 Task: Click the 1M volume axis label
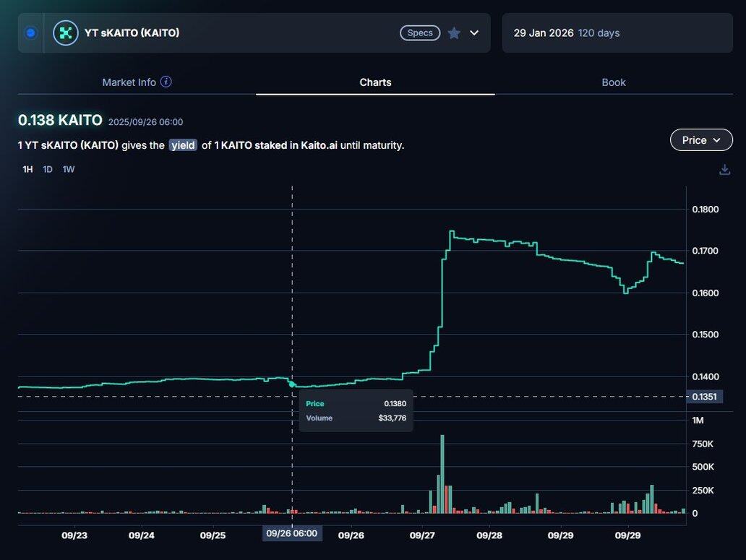[x=698, y=421]
